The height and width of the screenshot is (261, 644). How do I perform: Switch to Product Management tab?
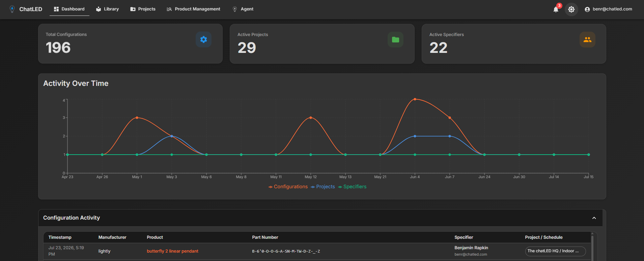[193, 9]
